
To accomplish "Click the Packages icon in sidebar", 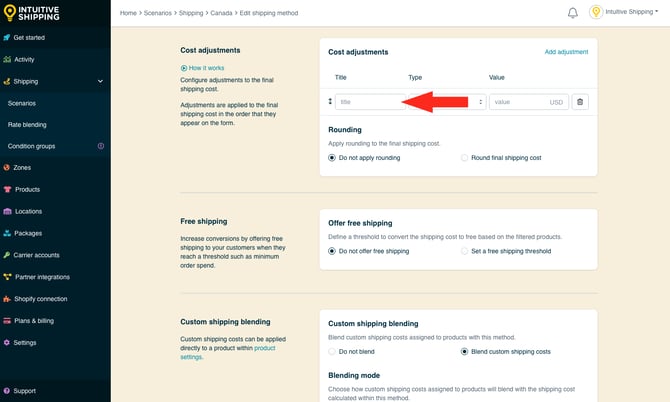I will pyautogui.click(x=7, y=233).
